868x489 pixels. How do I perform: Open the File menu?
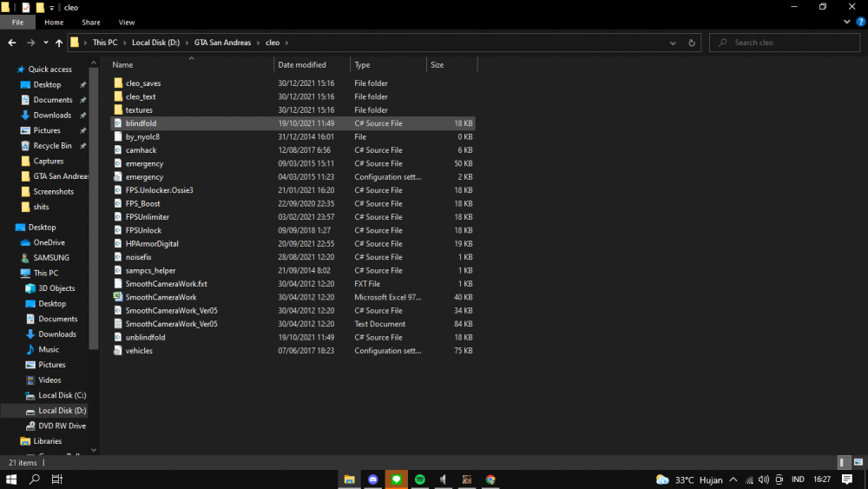[x=17, y=23]
